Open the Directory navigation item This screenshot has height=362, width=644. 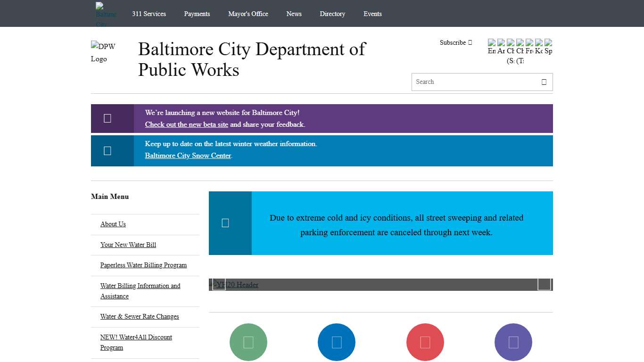point(332,14)
